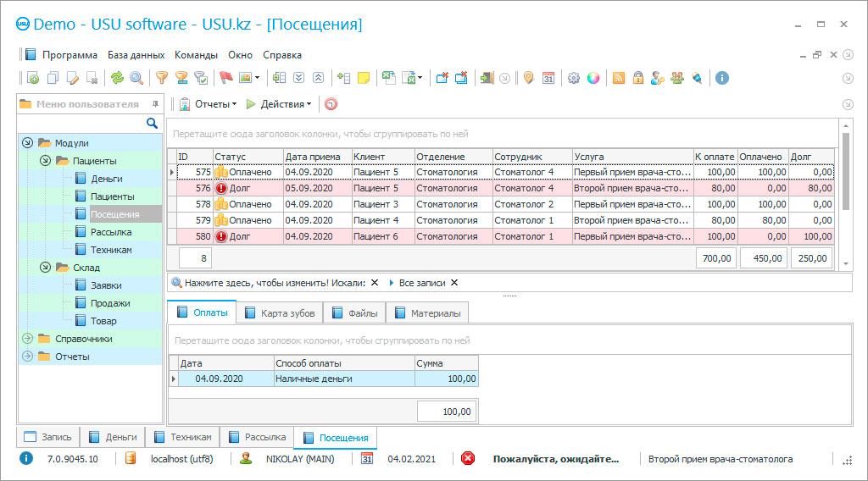
Task: Open settings gear icon in toolbar
Action: [x=574, y=78]
